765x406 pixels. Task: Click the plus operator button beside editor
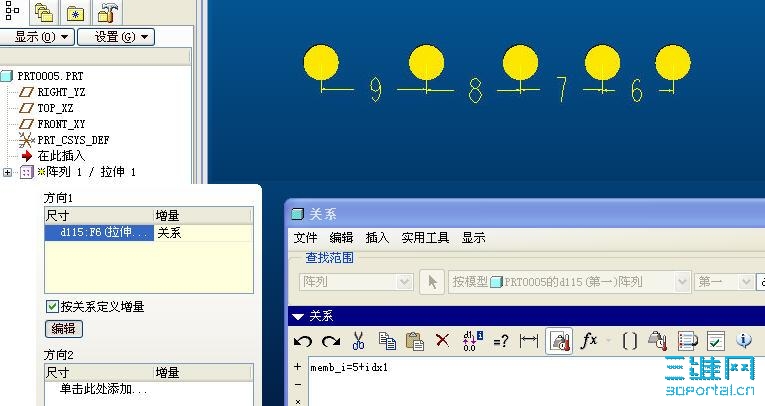[298, 366]
